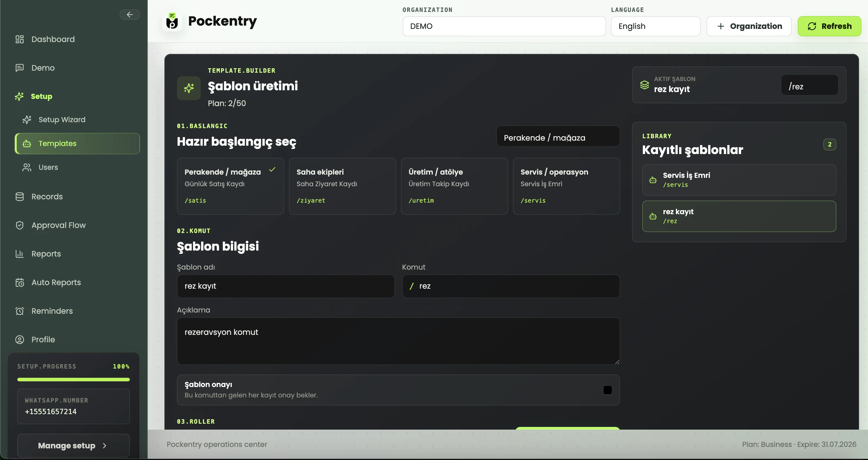Click the Demo chat icon
The height and width of the screenshot is (460, 868).
coord(20,68)
